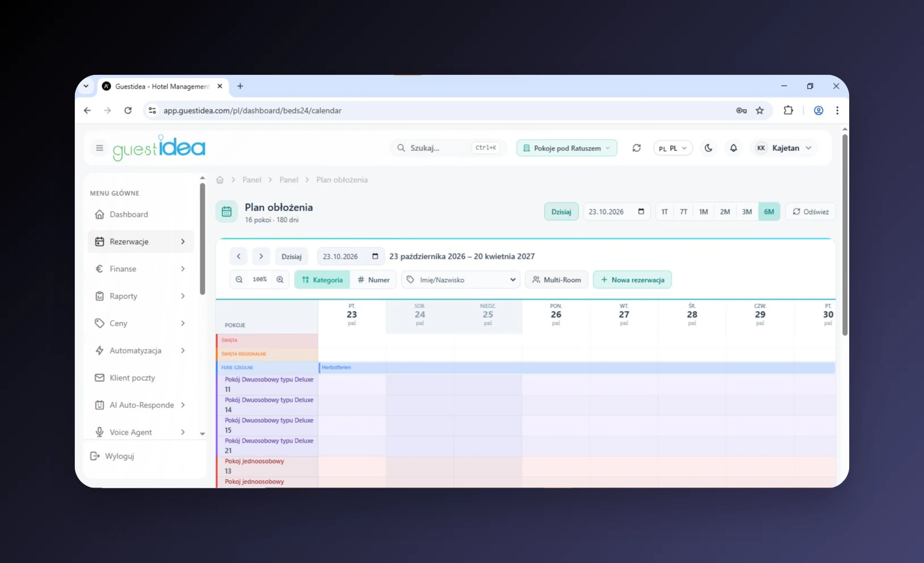Select the 6M time range
This screenshot has width=924, height=563.
[769, 212]
